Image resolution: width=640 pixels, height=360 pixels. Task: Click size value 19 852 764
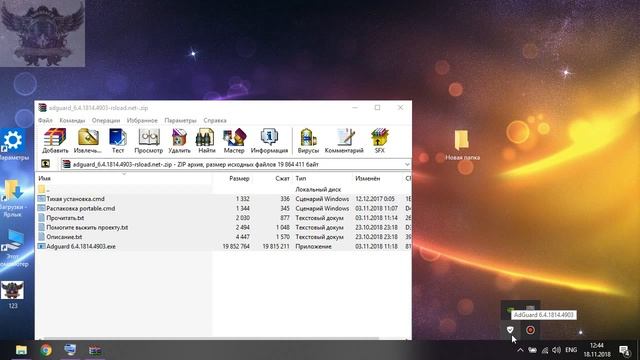[x=236, y=247]
